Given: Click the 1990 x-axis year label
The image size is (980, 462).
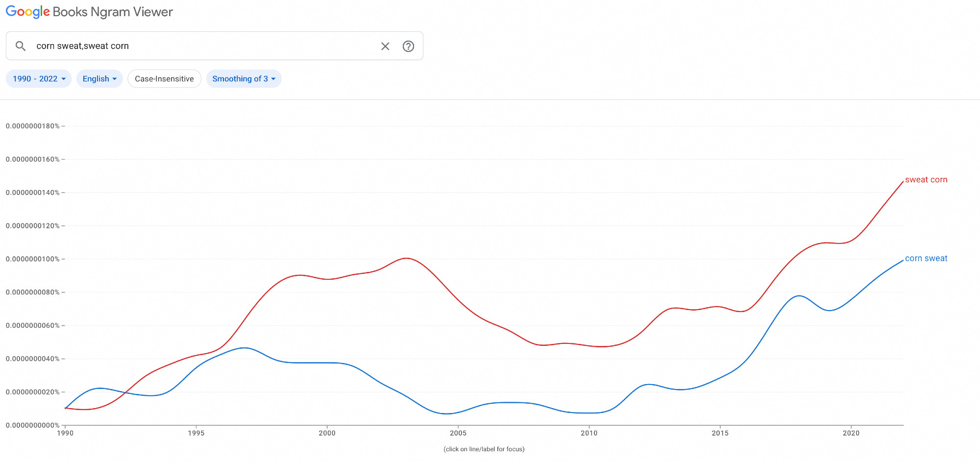Looking at the screenshot, I should [65, 433].
